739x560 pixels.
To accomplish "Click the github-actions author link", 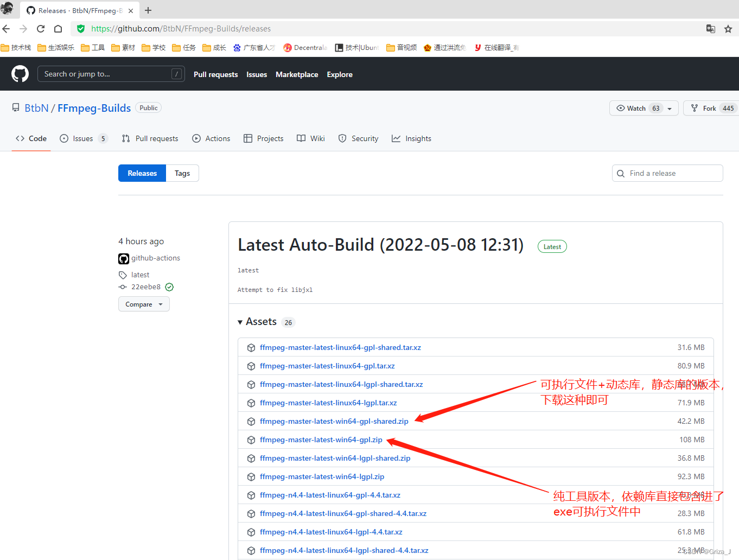I will pos(156,258).
